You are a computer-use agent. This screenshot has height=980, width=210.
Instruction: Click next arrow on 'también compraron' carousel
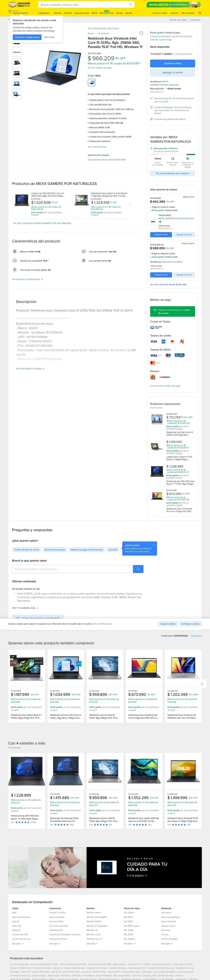[x=202, y=684]
